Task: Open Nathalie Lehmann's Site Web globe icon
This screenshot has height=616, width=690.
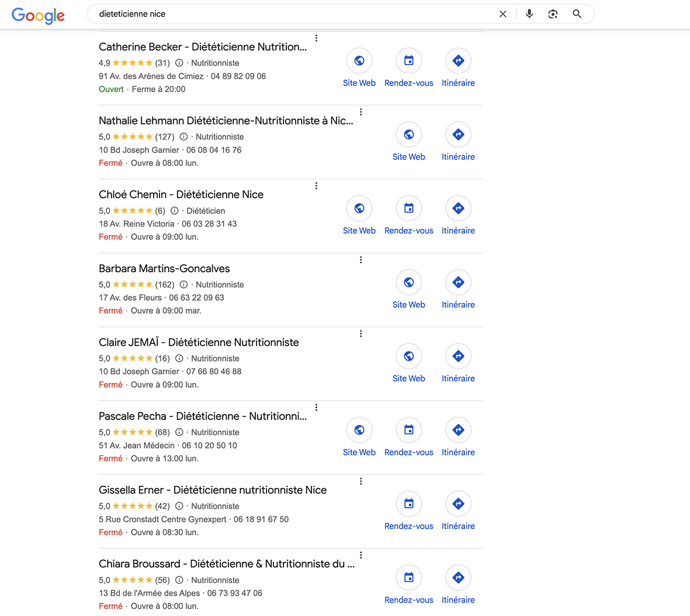Action: click(409, 134)
